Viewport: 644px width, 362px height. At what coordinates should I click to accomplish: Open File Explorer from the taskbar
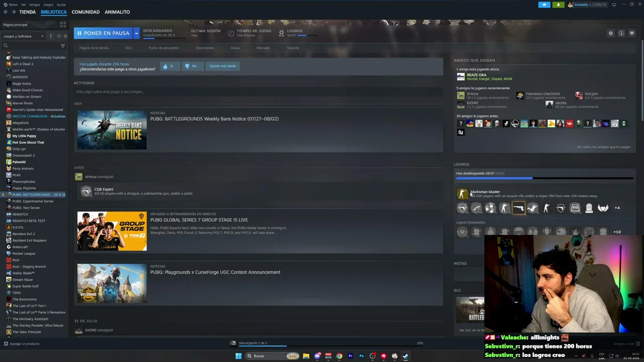[306, 356]
